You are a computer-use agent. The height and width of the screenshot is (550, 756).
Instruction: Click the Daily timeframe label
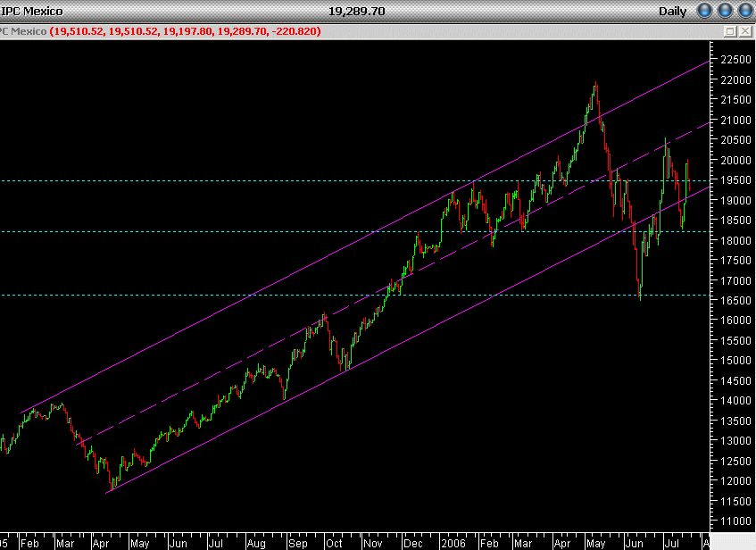tap(673, 11)
